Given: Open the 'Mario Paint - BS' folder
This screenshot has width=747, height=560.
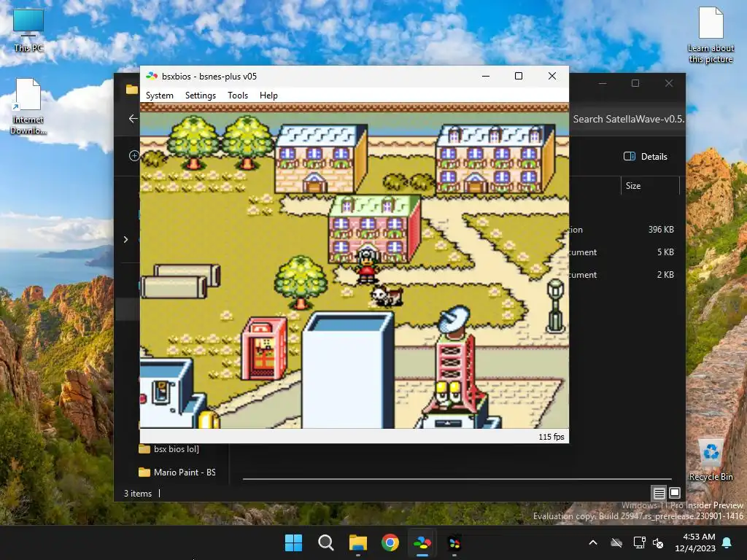Looking at the screenshot, I should pos(177,472).
